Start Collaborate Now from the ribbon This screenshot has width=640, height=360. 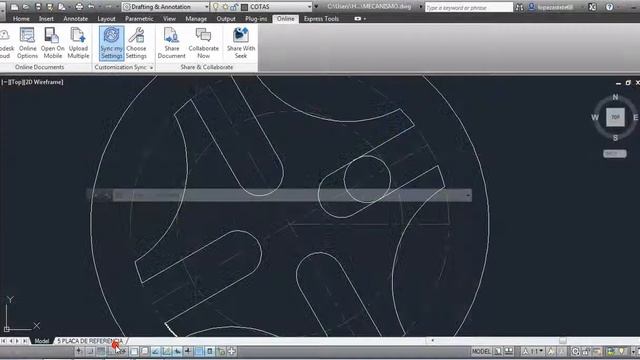point(203,43)
